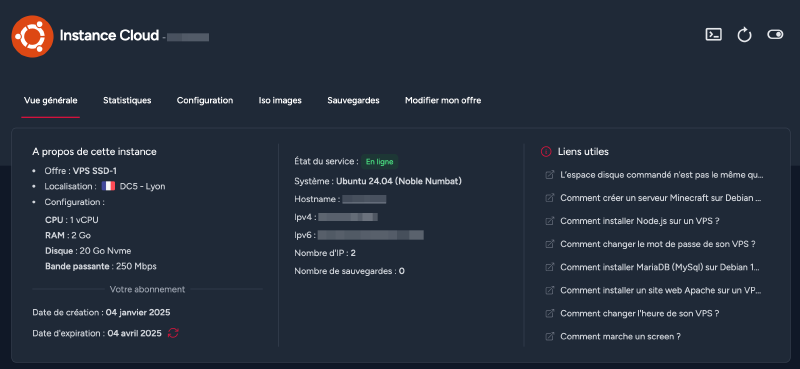The height and width of the screenshot is (369, 800).
Task: Open link "Comment changer le mot de passe"
Action: [658, 244]
